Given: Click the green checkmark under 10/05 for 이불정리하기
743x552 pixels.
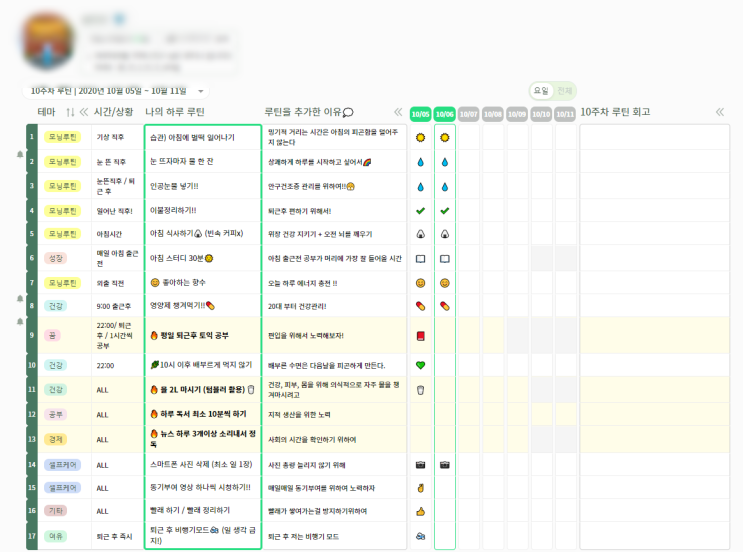Looking at the screenshot, I should pyautogui.click(x=420, y=211).
